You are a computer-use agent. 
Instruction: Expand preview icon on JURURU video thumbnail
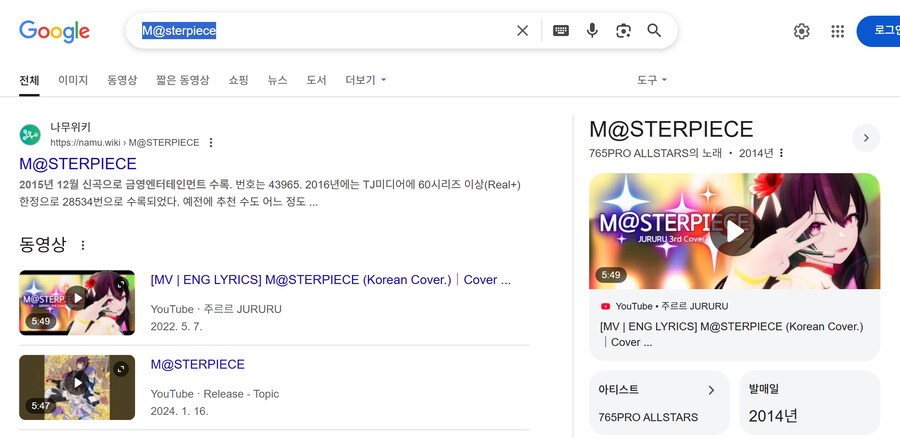click(121, 284)
